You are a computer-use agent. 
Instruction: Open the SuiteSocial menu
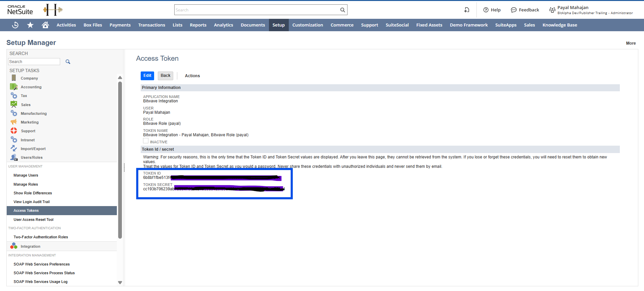click(397, 25)
